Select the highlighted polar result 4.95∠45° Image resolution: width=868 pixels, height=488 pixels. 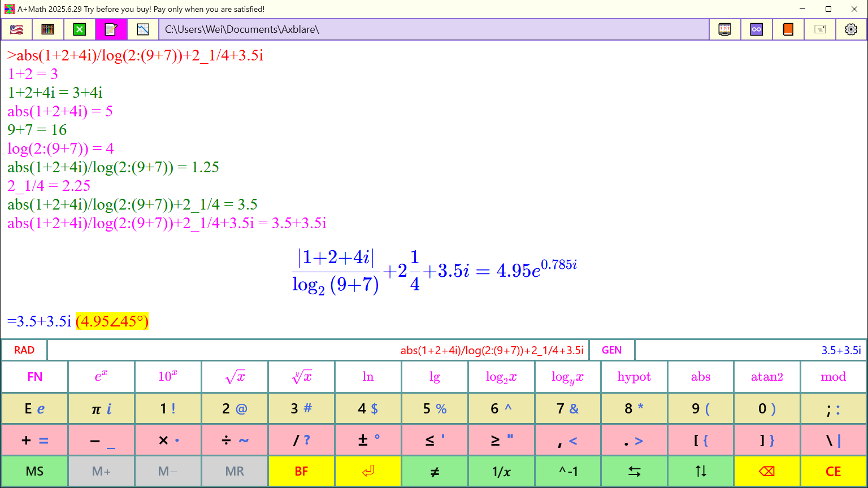pos(112,321)
